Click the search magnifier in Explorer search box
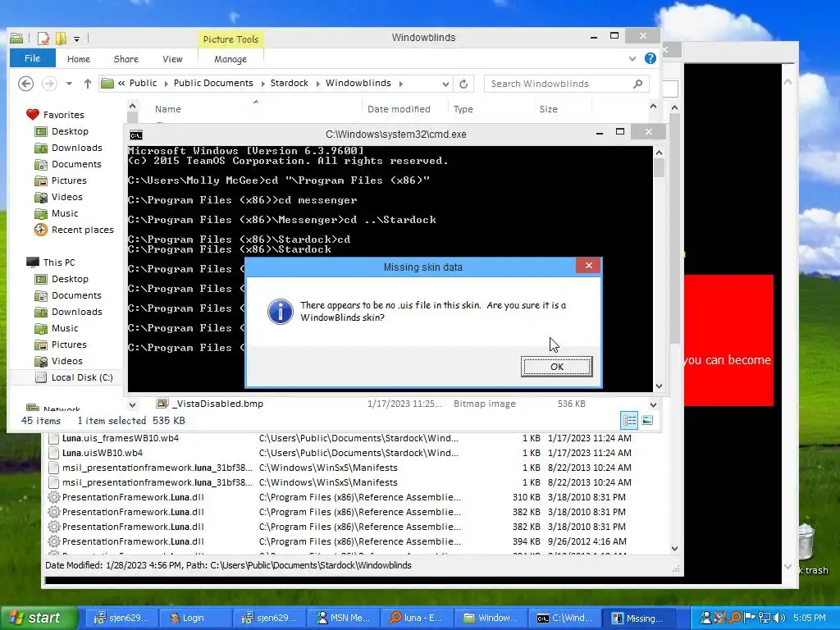 click(x=637, y=84)
